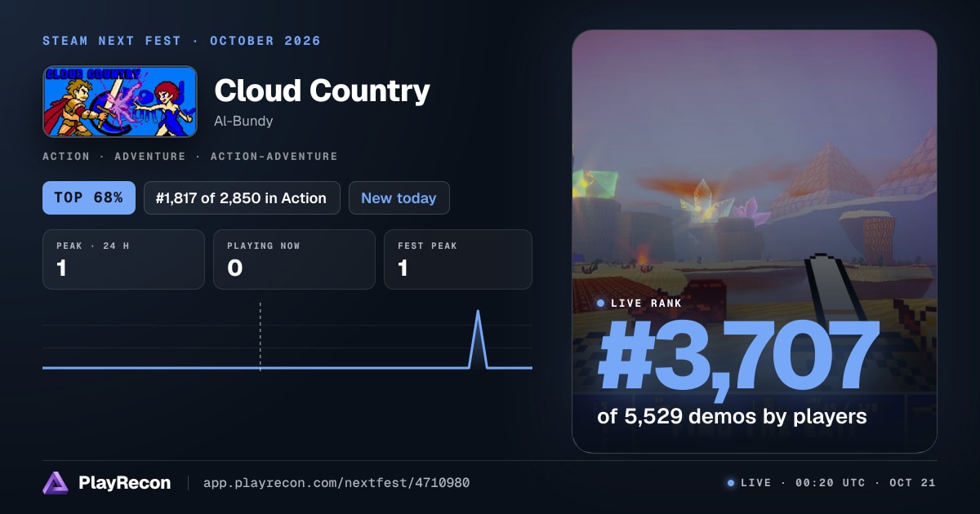980x514 pixels.
Task: Open the PLAYING NOW stat card
Action: coord(294,259)
